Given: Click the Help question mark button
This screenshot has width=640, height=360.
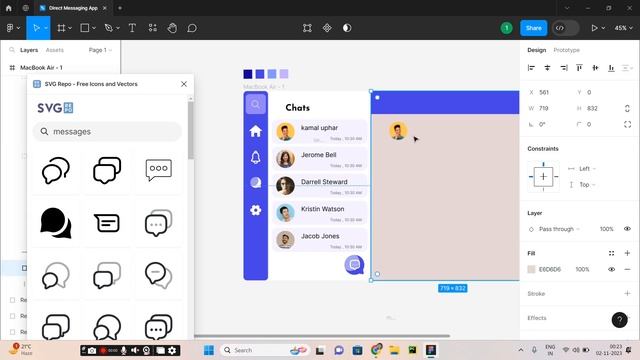Looking at the screenshot, I should [619, 320].
